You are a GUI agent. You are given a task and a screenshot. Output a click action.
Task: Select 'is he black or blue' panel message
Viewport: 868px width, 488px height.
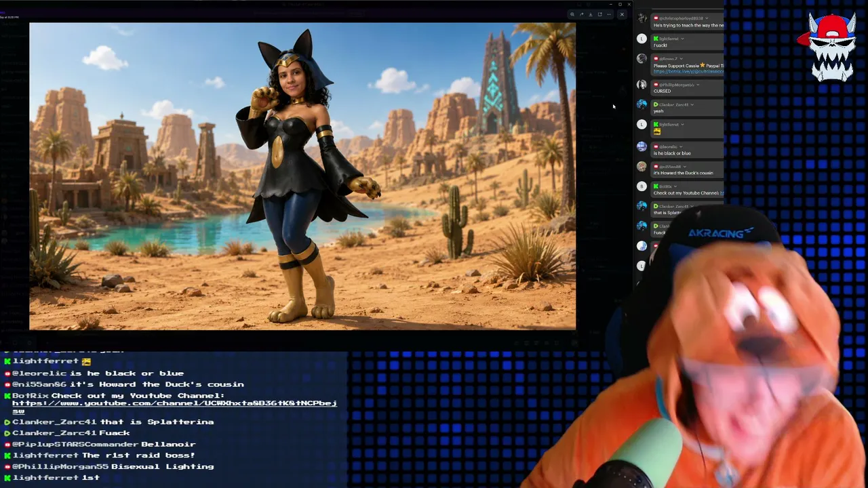tap(672, 153)
